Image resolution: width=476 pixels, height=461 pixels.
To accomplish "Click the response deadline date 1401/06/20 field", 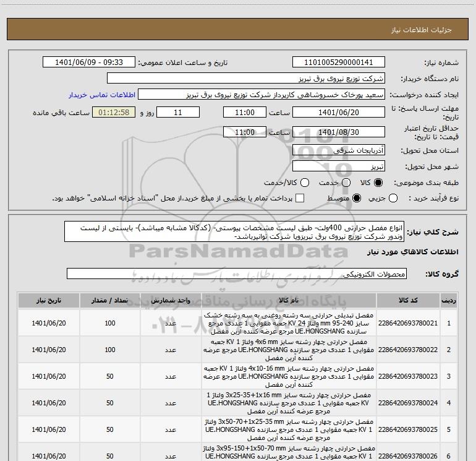I will point(339,112).
